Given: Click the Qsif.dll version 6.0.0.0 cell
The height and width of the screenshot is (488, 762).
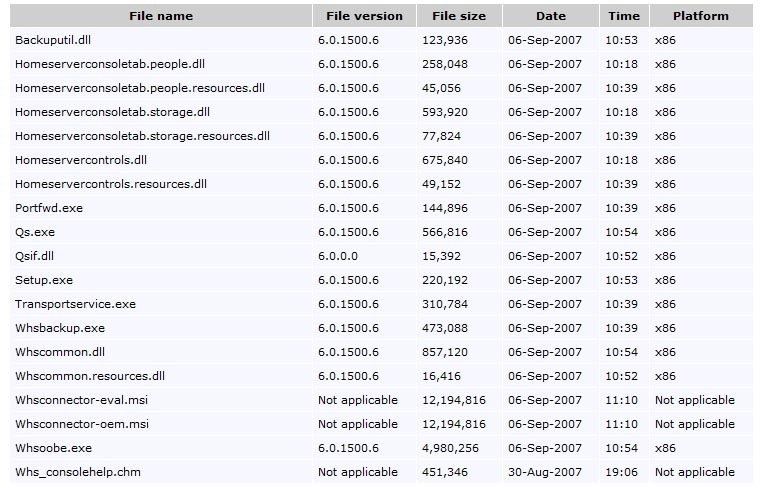Looking at the screenshot, I should (338, 256).
